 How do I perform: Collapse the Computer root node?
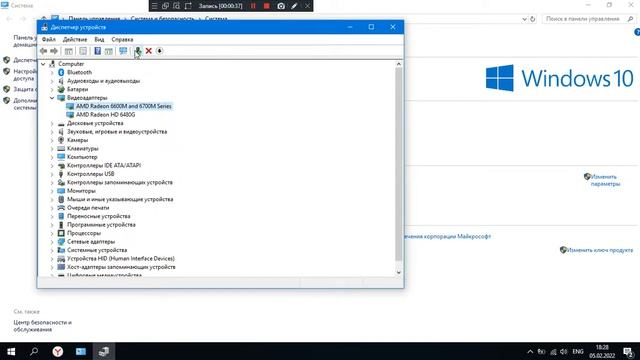click(43, 64)
